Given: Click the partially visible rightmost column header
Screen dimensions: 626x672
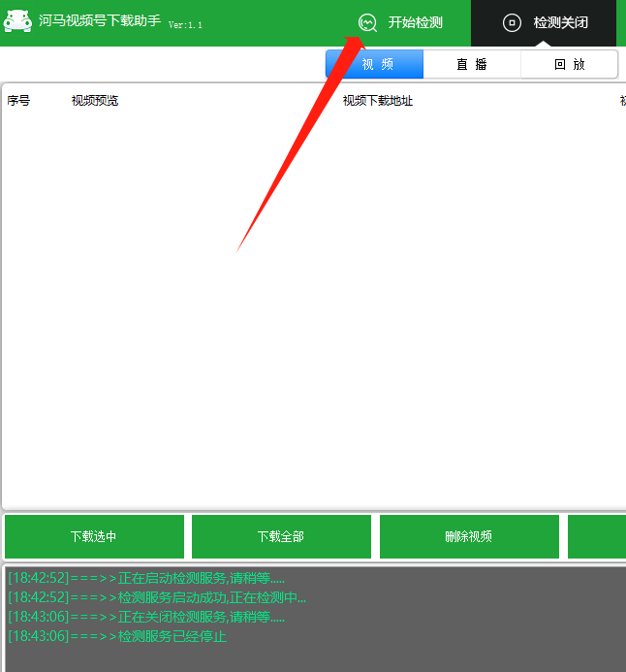Looking at the screenshot, I should point(622,101).
